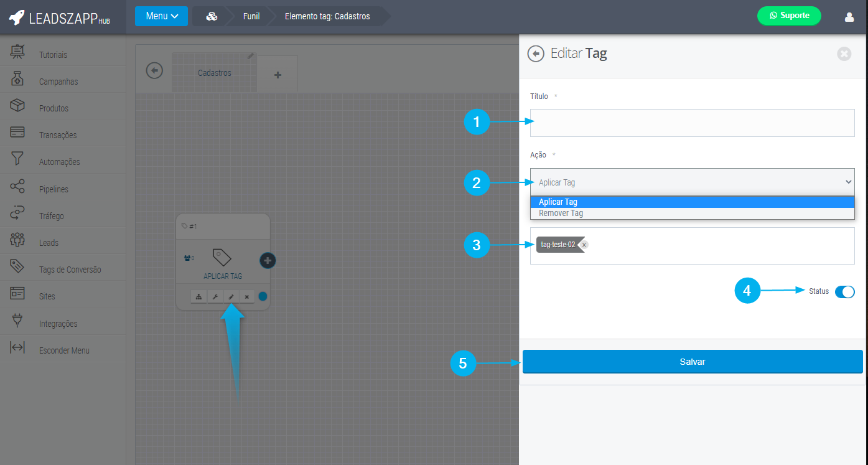Click the back arrow beside Editar Tag

tap(535, 54)
